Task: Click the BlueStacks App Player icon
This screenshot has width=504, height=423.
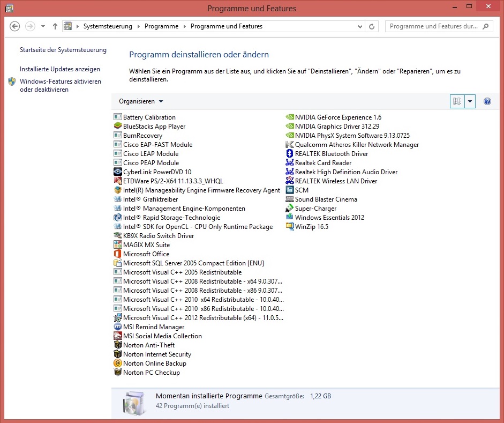Action: [118, 126]
